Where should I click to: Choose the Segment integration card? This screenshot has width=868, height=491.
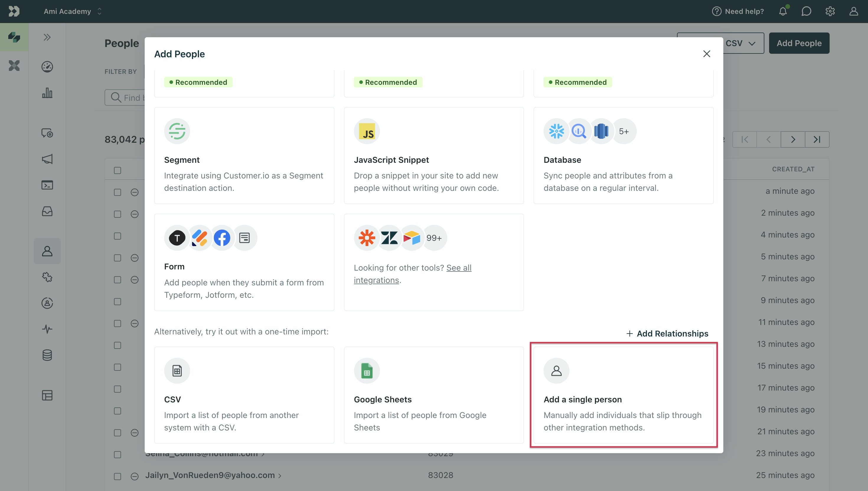point(244,155)
